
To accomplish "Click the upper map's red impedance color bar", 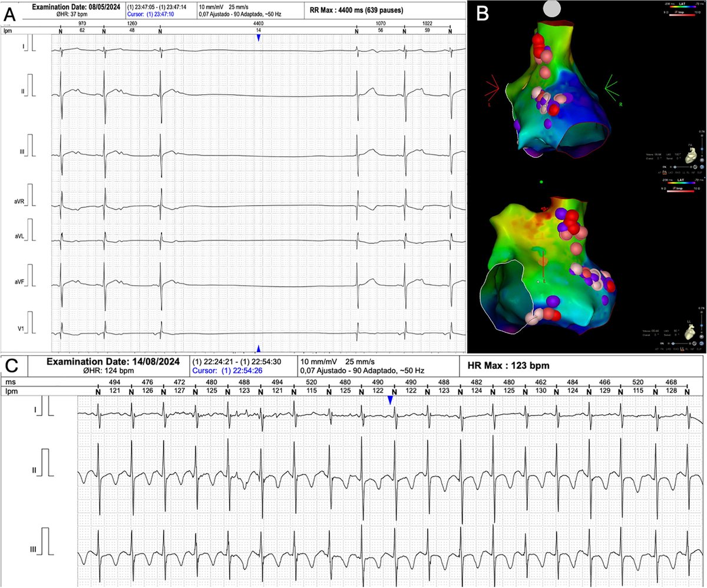I will point(682,15).
